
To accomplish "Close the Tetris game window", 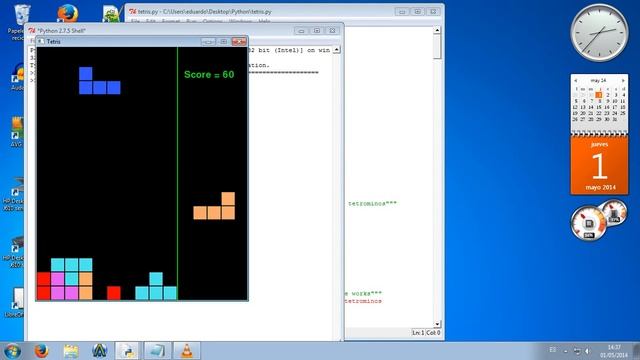I will tap(239, 41).
